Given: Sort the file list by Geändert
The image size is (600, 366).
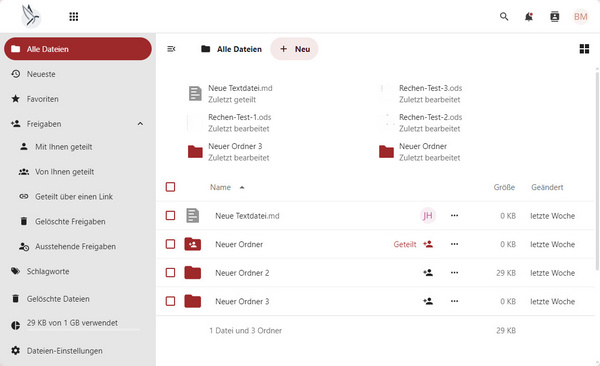Looking at the screenshot, I should click(x=547, y=187).
